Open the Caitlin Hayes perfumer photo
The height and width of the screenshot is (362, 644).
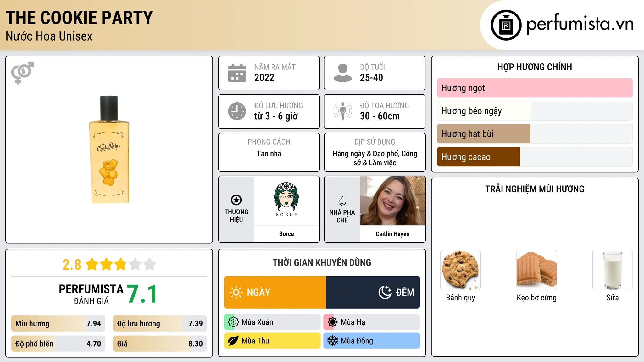coord(392,200)
